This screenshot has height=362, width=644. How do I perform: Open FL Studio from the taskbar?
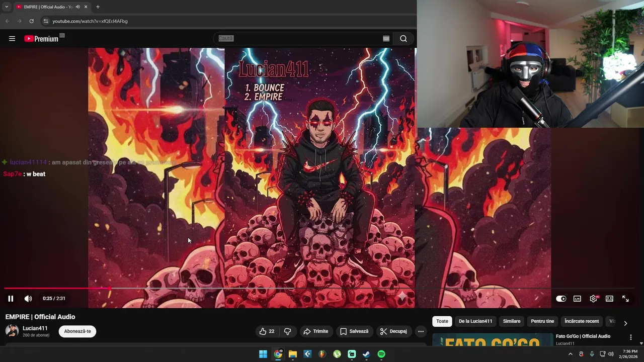[322, 354]
